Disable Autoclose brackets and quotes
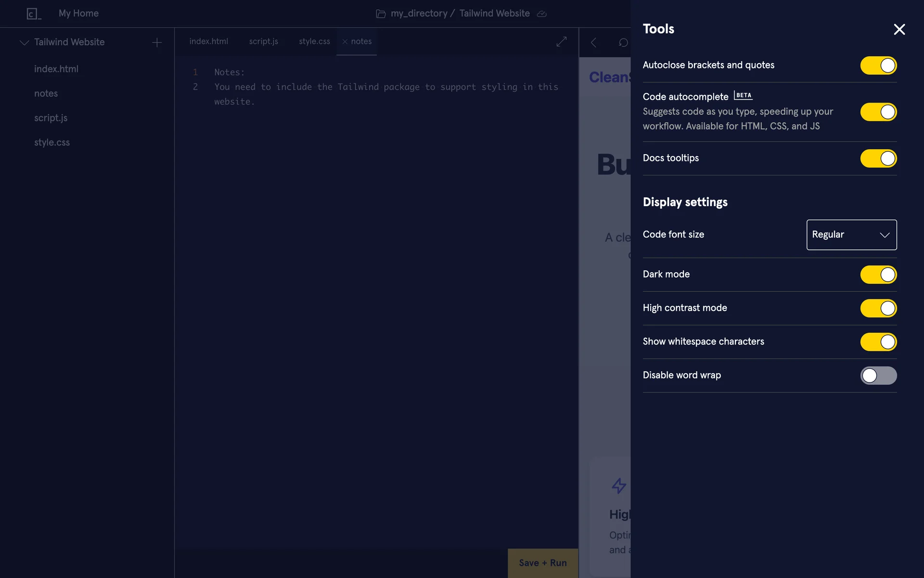Screen dimensions: 924x578 (878, 66)
